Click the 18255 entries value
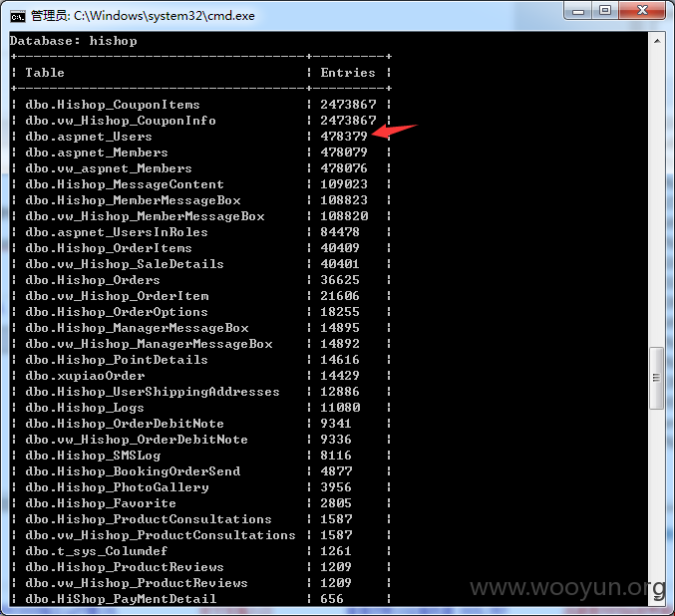The height and width of the screenshot is (616, 675). [x=340, y=312]
